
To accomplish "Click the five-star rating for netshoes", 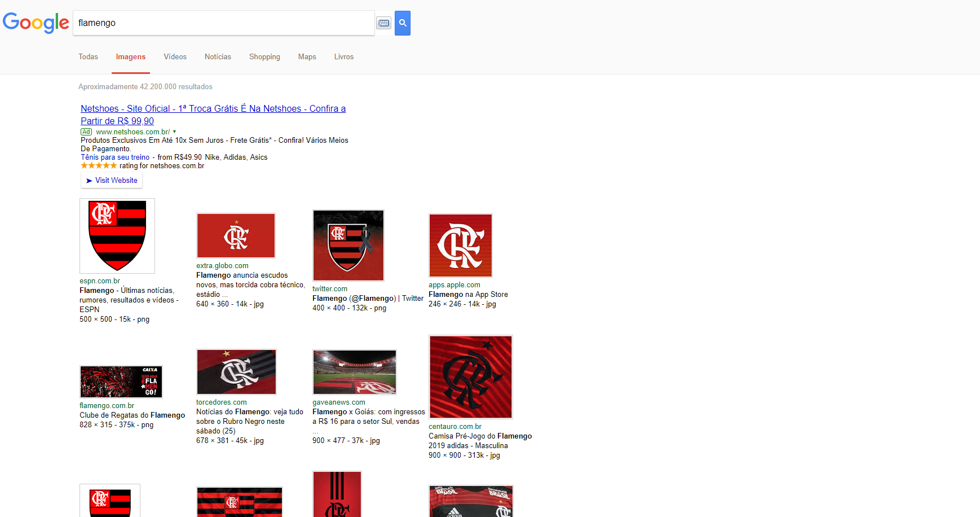I will pos(99,166).
